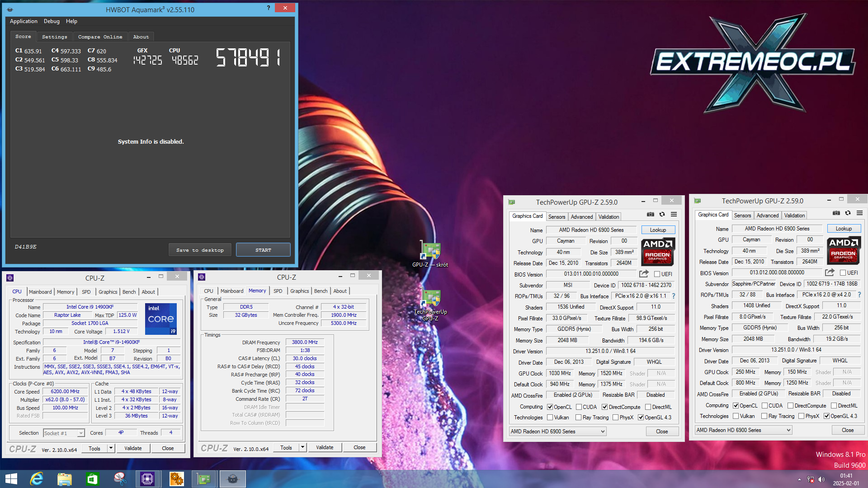Image resolution: width=868 pixels, height=488 pixels.
Task: Toggle PhysX checkbox in right GPU-Z
Action: (x=801, y=416)
